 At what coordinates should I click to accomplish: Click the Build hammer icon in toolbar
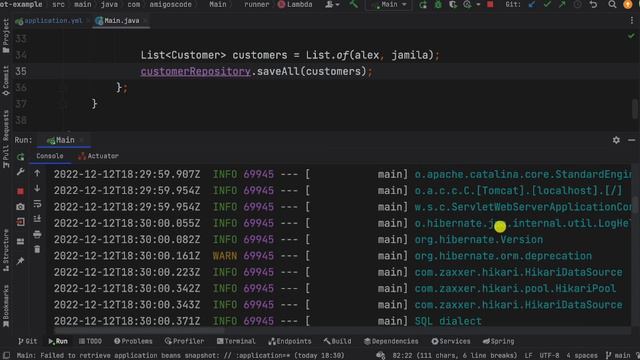pyautogui.click(x=353, y=4)
